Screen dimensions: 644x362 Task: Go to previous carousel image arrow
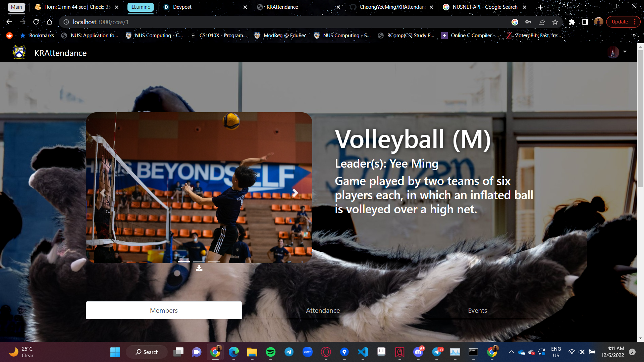[x=103, y=193]
